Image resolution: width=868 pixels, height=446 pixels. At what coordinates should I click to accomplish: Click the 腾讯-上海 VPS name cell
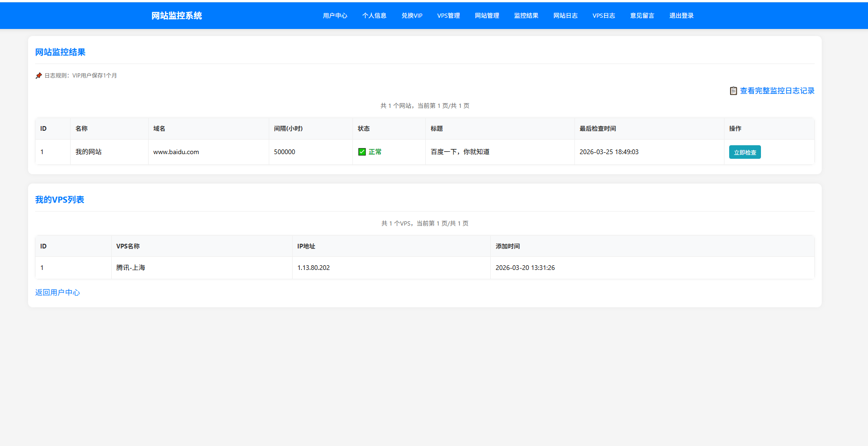click(x=130, y=268)
